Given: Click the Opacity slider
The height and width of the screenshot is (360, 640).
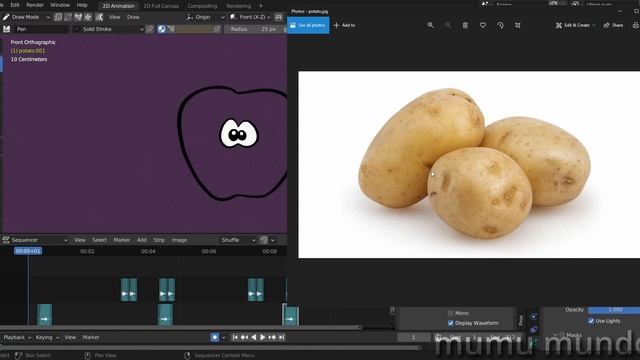Looking at the screenshot, I should 614,310.
